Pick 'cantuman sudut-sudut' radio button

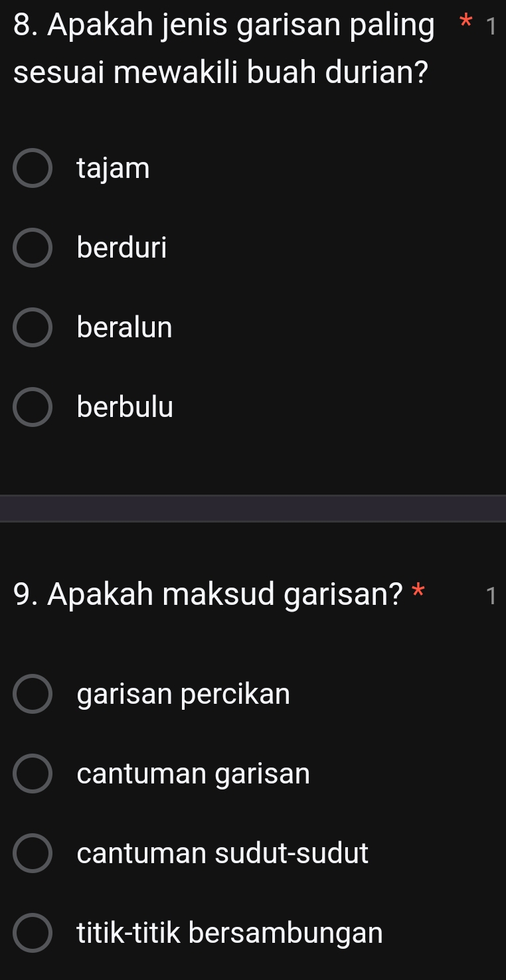(x=32, y=853)
